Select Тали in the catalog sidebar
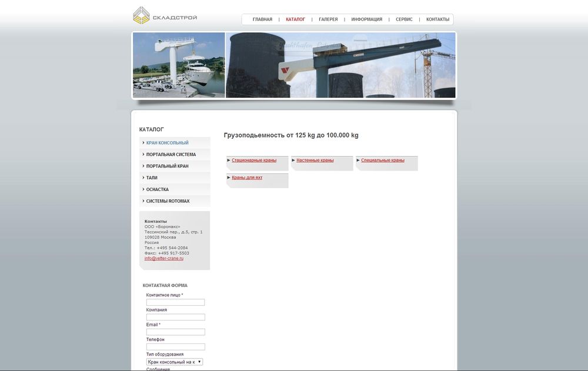The width and height of the screenshot is (588, 371). [152, 178]
